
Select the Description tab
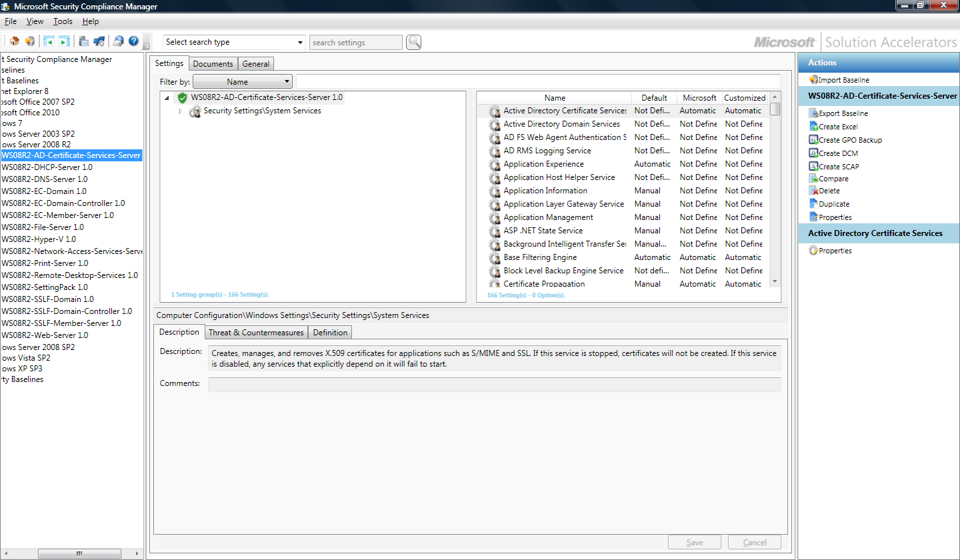point(179,332)
